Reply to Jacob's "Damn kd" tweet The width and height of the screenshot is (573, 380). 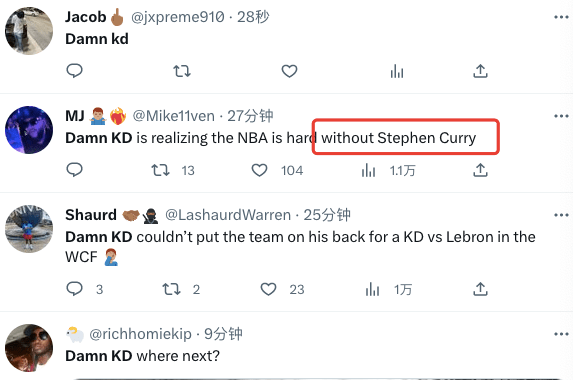pos(74,71)
